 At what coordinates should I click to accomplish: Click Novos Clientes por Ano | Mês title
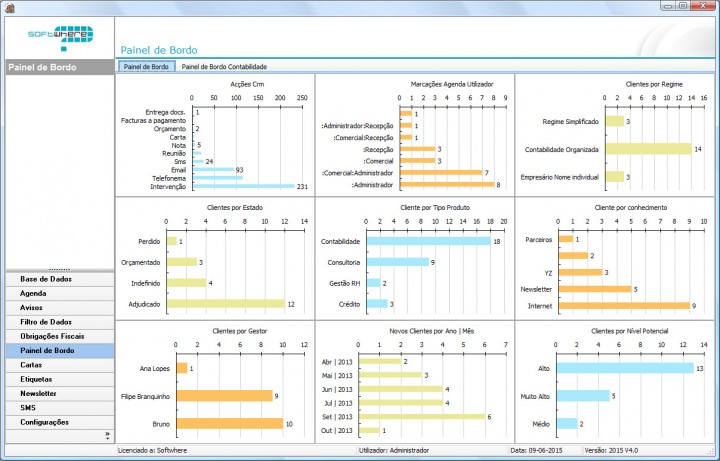click(x=432, y=331)
